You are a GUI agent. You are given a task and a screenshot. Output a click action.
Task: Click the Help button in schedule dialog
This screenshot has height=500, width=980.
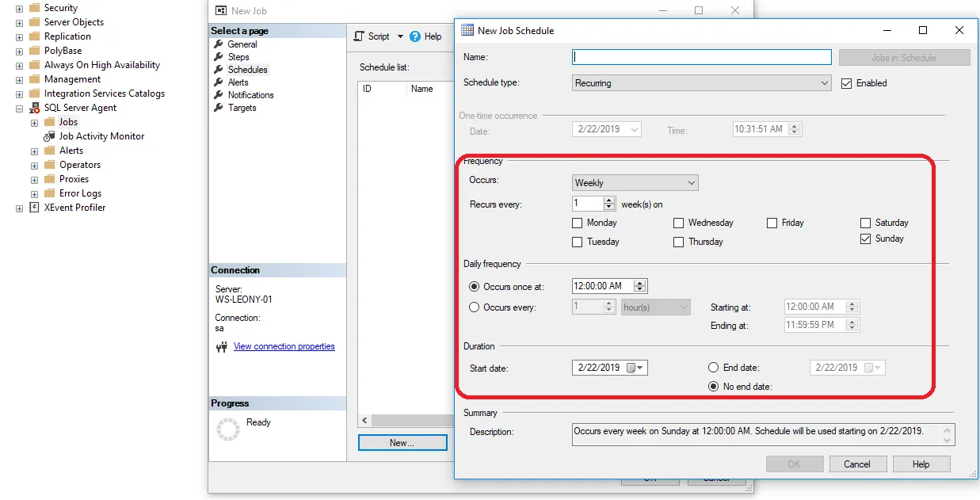[x=921, y=464]
